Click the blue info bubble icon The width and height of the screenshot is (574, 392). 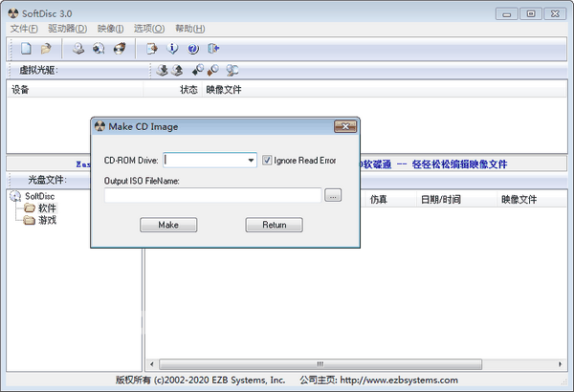tap(172, 49)
